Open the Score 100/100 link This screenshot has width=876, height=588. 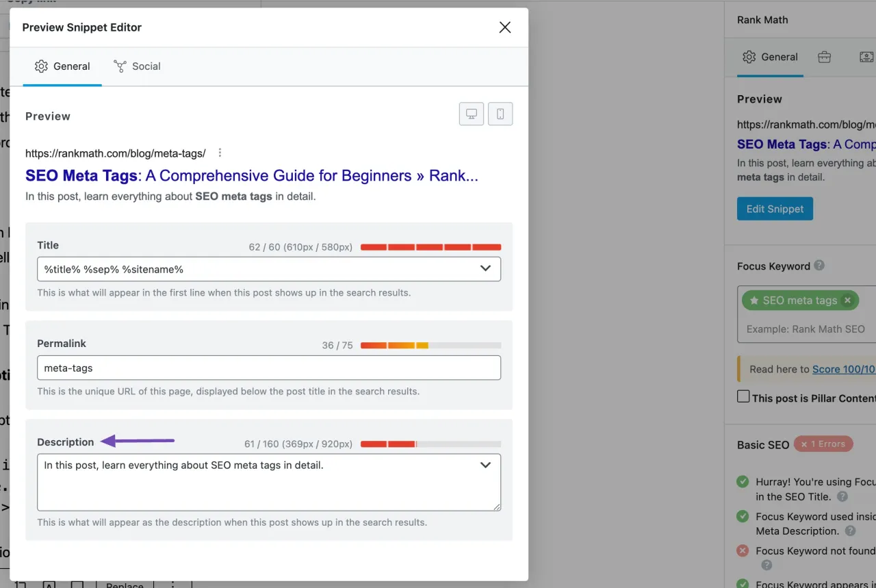(x=843, y=369)
